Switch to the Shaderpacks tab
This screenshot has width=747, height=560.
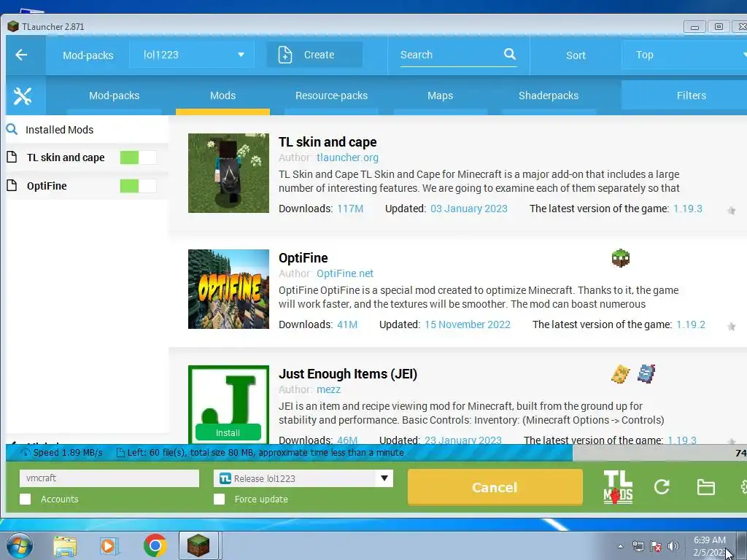pos(549,96)
